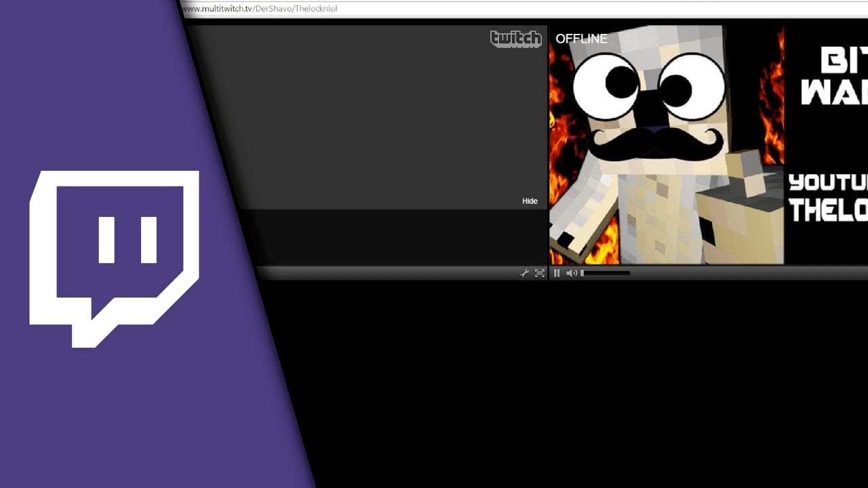Pause the right stream with pause button
The width and height of the screenshot is (868, 488).
coord(557,273)
